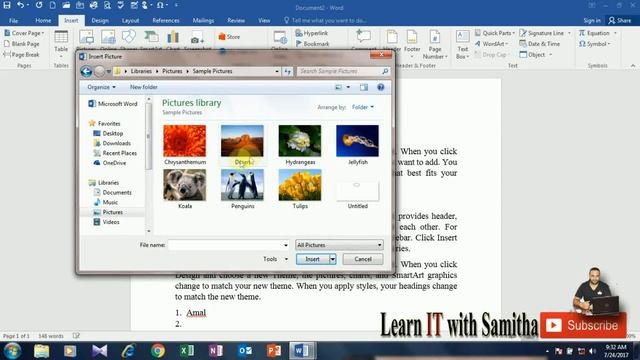Click the Table icon in Insert ribbon

coord(61,38)
